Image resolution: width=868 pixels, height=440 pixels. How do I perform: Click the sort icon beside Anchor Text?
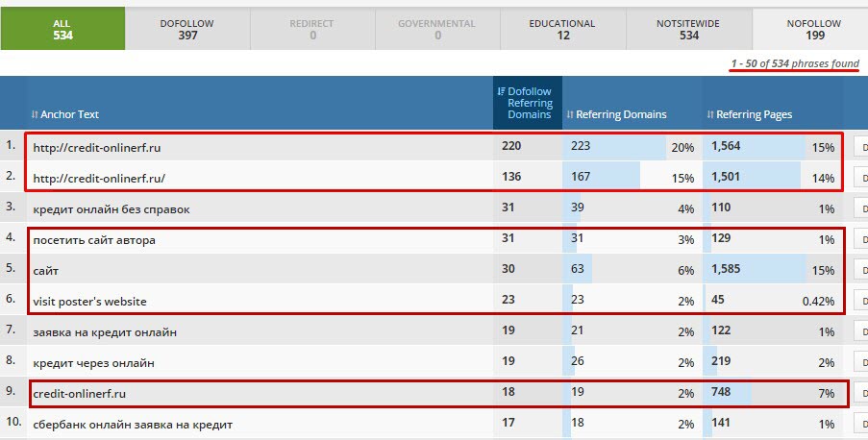click(x=35, y=114)
